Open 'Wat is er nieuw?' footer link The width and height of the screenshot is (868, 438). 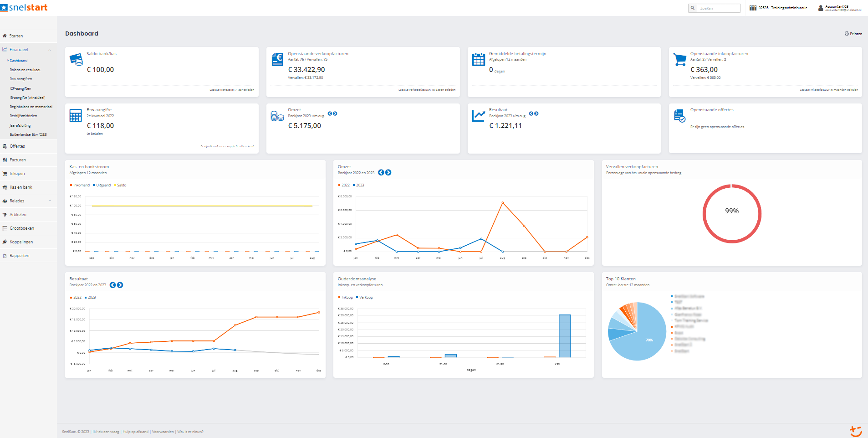pyautogui.click(x=190, y=432)
